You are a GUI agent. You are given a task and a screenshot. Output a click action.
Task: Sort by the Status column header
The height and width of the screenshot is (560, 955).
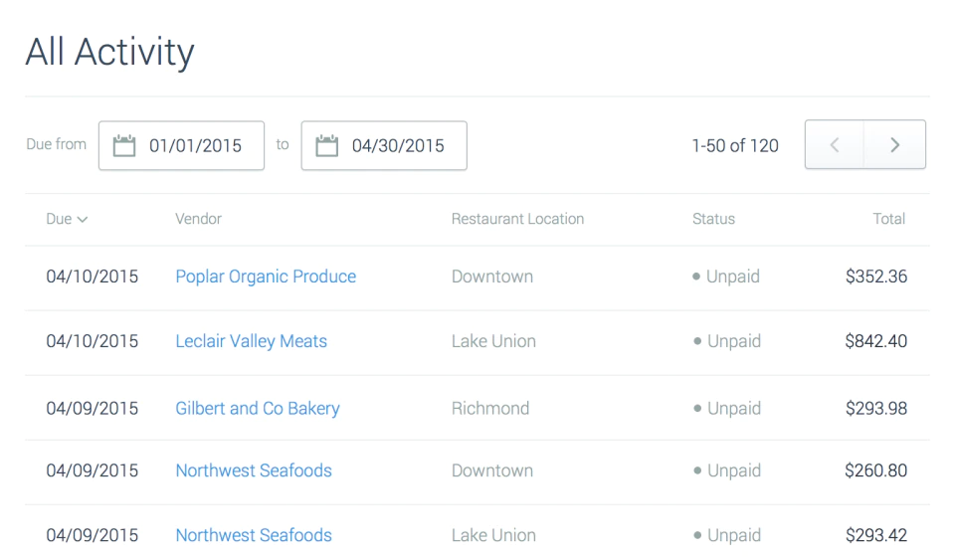click(x=714, y=219)
